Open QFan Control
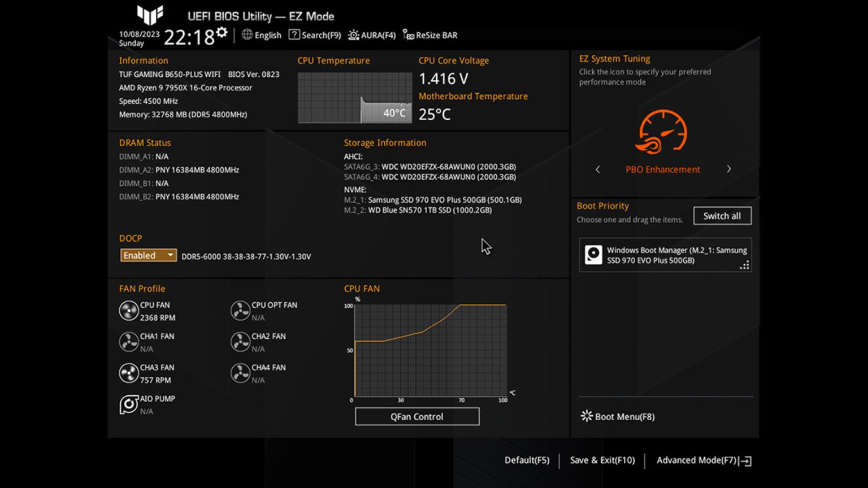 pos(417,416)
